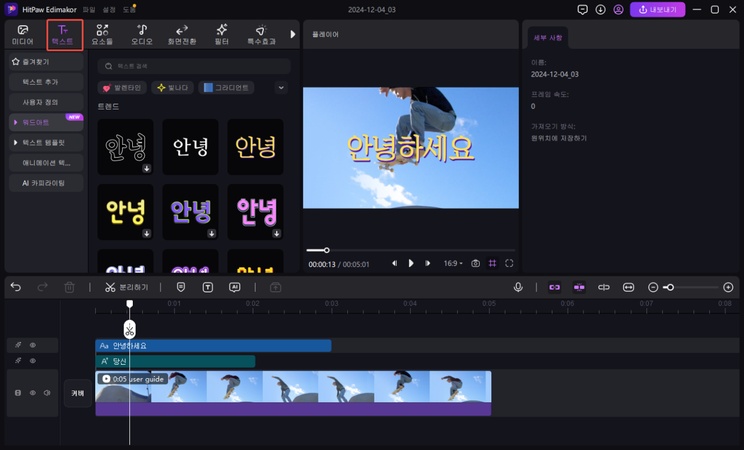Choose the white outline 안녕 text style
Screen dimensions: 744x450
click(x=125, y=147)
